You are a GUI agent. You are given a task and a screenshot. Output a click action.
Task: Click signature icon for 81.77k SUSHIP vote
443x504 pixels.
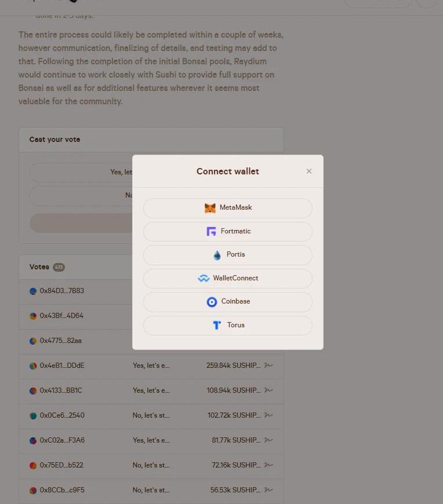tap(268, 440)
